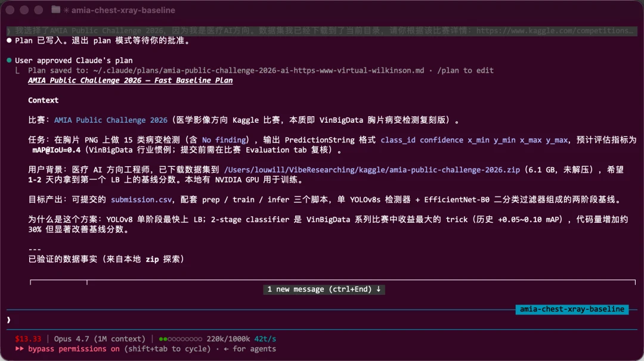Click the 'Plan 已写入' status message
The height and width of the screenshot is (361, 644).
coord(103,41)
